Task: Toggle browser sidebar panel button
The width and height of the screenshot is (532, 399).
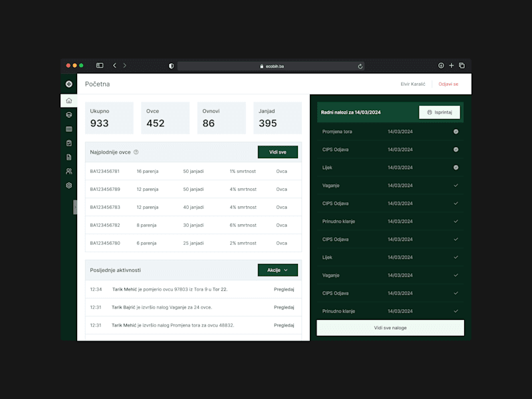Action: [x=100, y=65]
